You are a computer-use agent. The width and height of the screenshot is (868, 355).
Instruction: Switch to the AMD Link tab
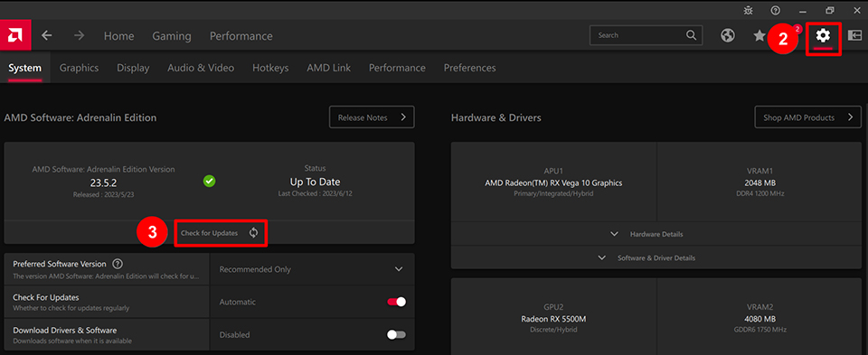[x=329, y=68]
